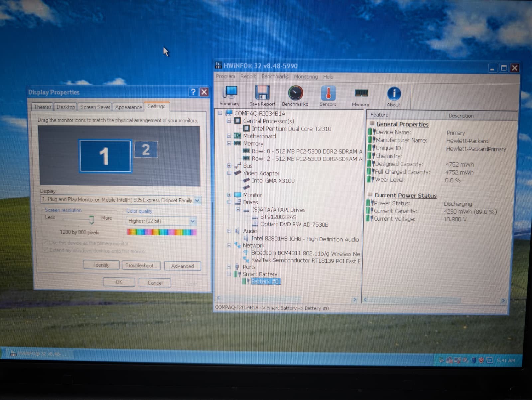Viewport: 532px width, 400px height.
Task: Select the Network node icon in tree
Action: point(237,245)
